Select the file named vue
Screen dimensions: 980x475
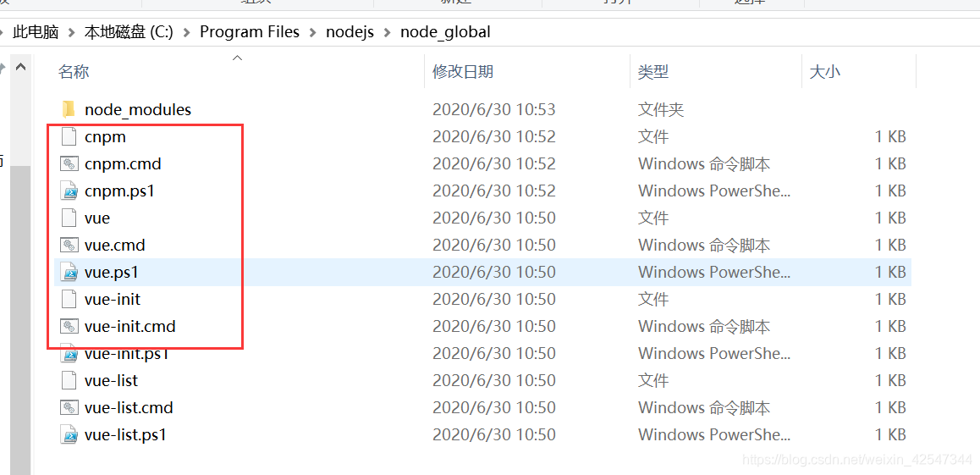[97, 218]
